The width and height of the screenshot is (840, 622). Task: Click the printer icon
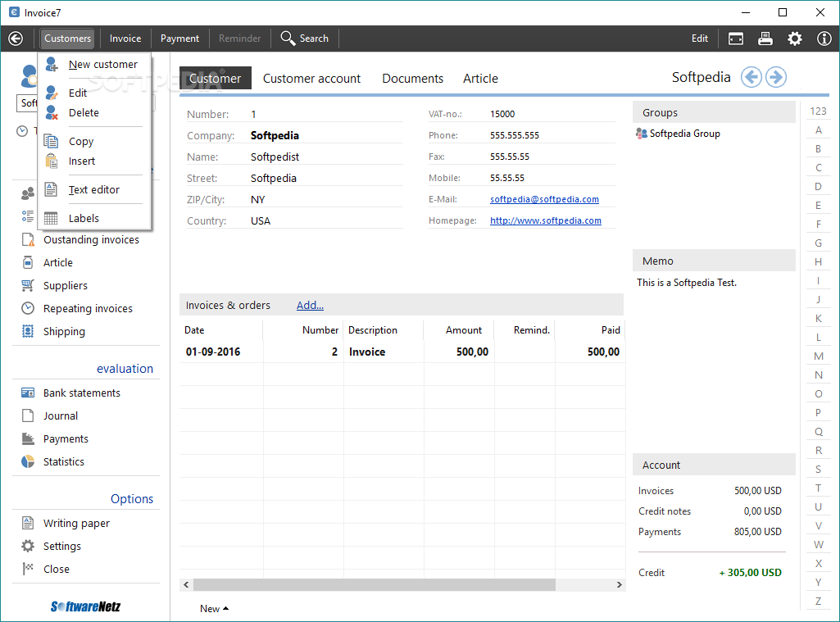(765, 39)
